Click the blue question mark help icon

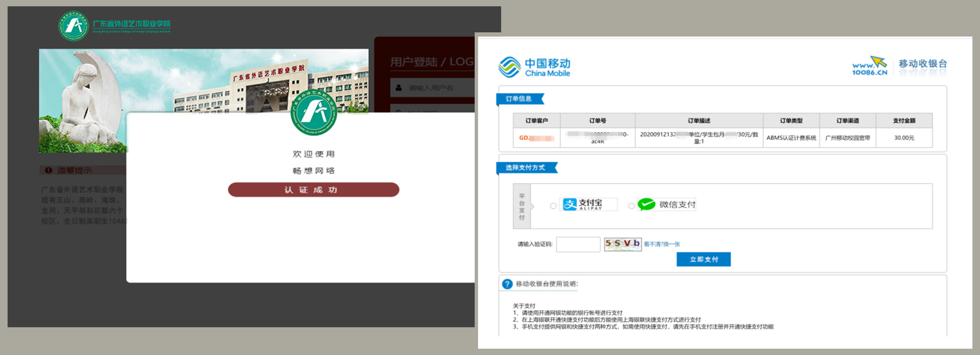tap(507, 284)
